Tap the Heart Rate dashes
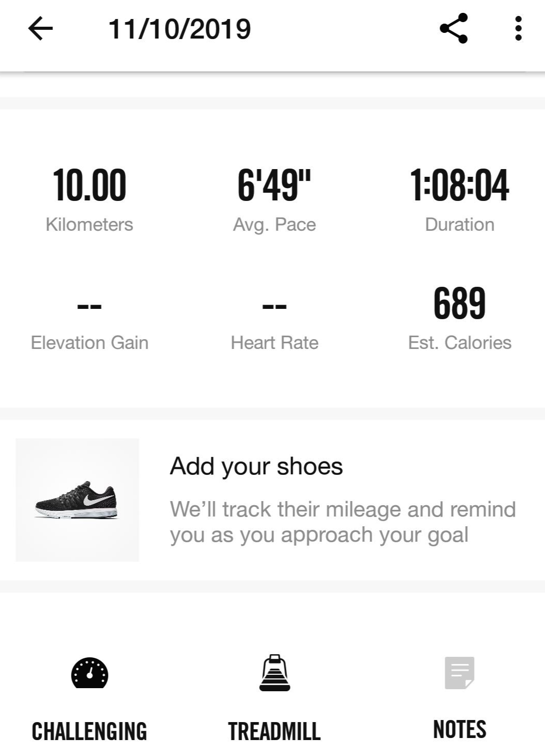 pyautogui.click(x=274, y=307)
